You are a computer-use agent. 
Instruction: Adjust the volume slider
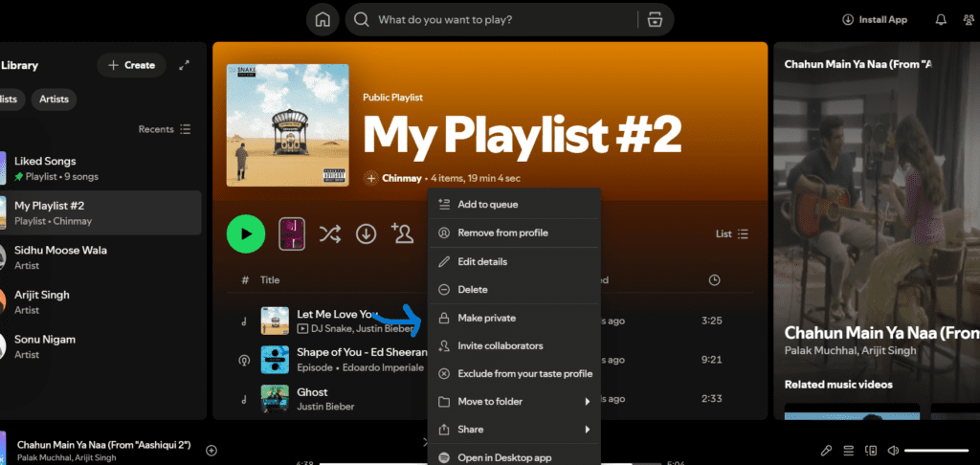coord(936,451)
